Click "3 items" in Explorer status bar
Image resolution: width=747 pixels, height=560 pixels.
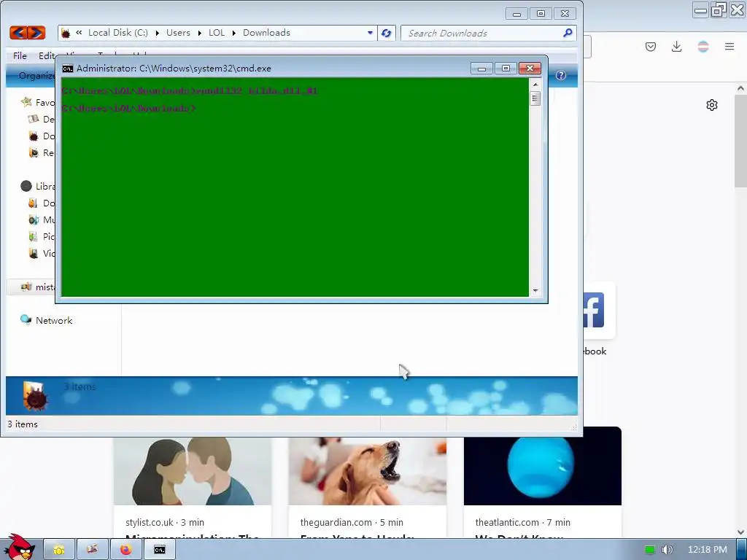pos(23,424)
